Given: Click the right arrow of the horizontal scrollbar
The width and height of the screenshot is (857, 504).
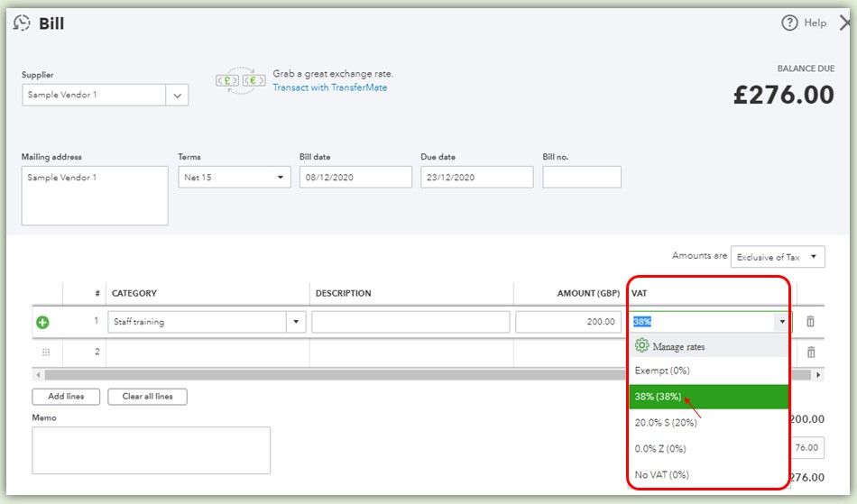Looking at the screenshot, I should [818, 375].
